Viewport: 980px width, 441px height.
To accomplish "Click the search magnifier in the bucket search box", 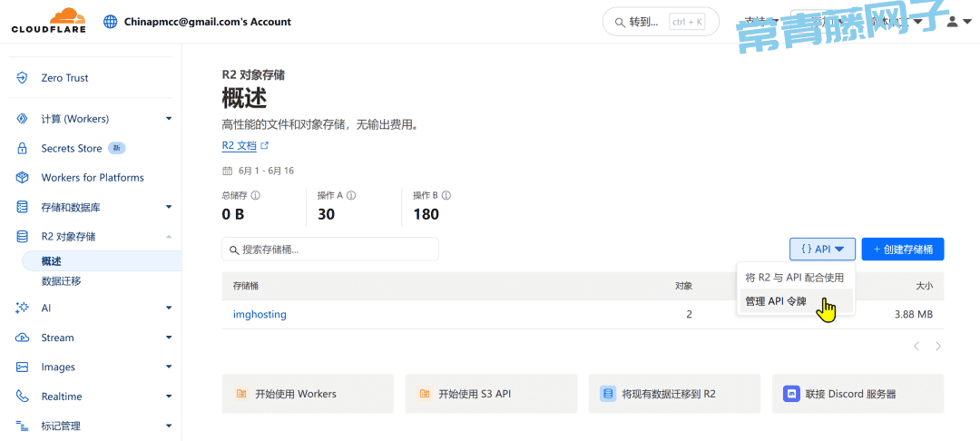I will (x=234, y=250).
